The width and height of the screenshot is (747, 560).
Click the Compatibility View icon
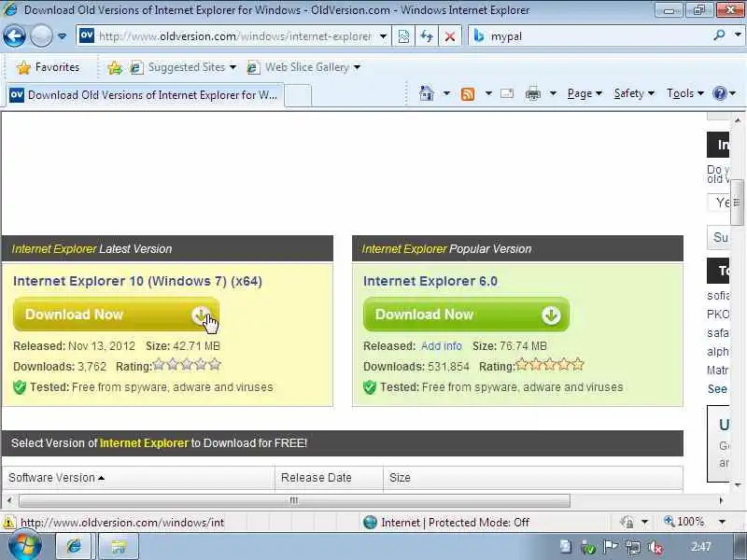(403, 36)
